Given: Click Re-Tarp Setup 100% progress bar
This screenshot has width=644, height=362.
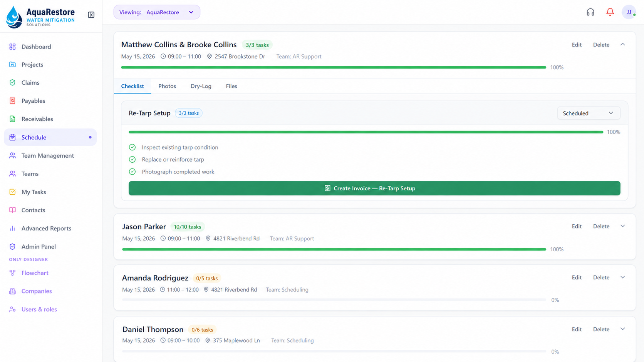Looking at the screenshot, I should [366, 132].
